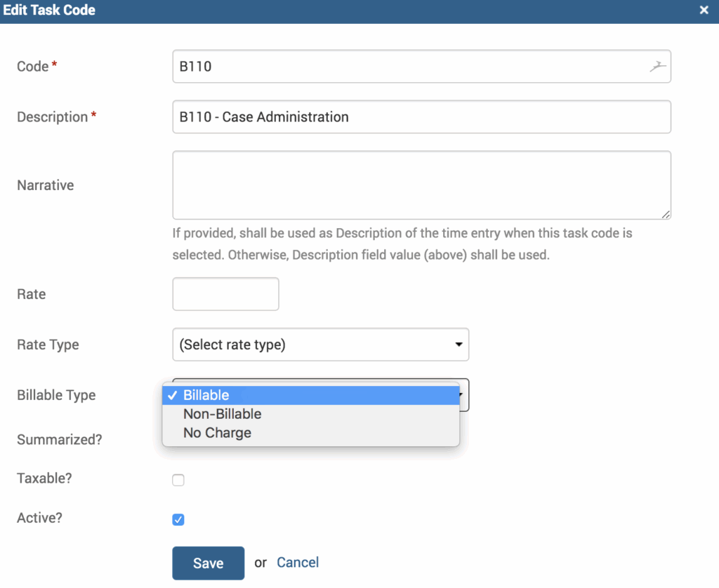Click the Billable Type dropdown arrow
719x588 pixels.
coord(464,395)
